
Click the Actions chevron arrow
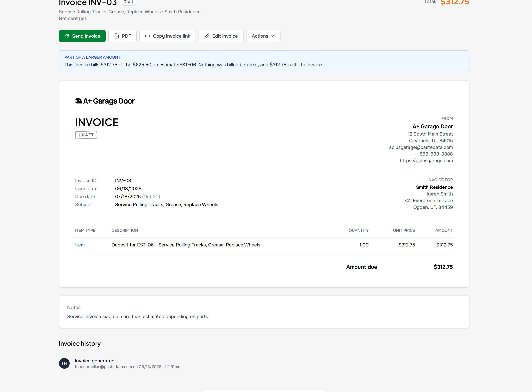[272, 36]
